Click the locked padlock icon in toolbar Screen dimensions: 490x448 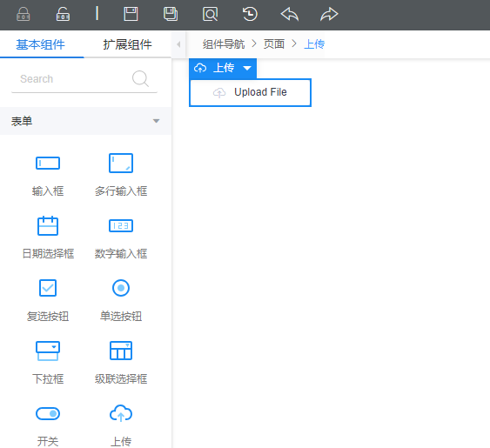coord(23,14)
